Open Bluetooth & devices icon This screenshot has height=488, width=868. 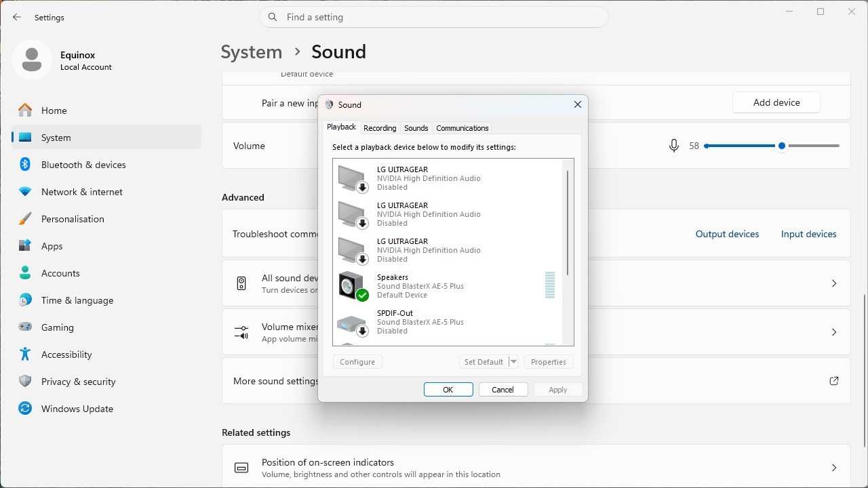[x=25, y=164]
